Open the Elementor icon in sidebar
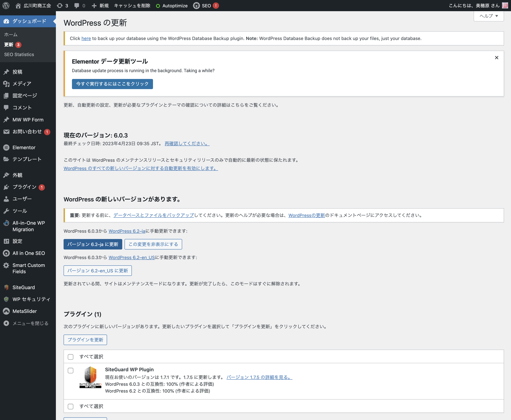 click(6, 147)
